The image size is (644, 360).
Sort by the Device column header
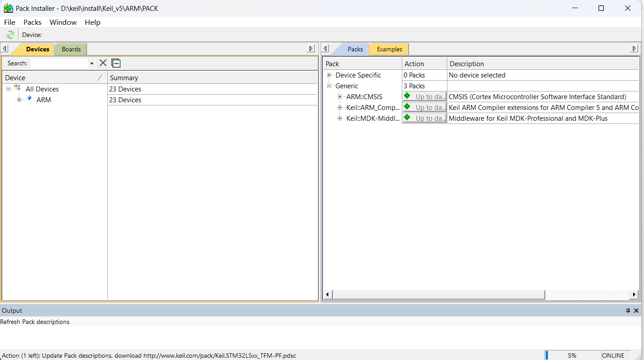[55, 77]
